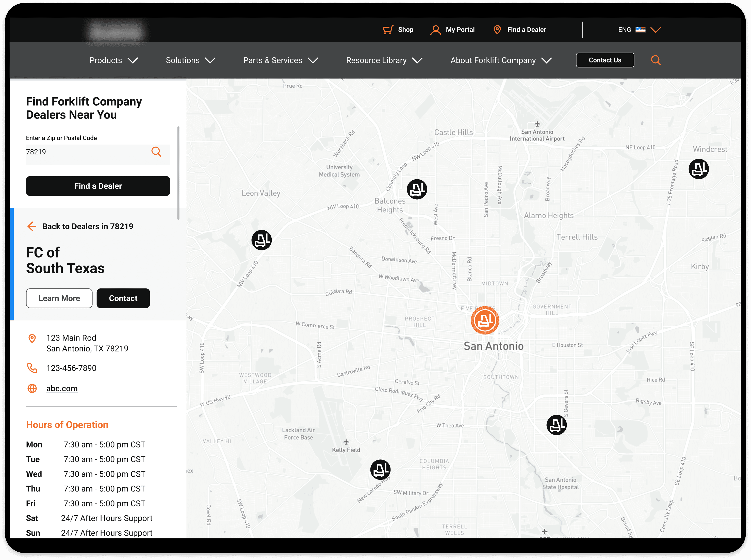Click the Shop cart icon
This screenshot has width=751, height=560.
click(x=388, y=30)
